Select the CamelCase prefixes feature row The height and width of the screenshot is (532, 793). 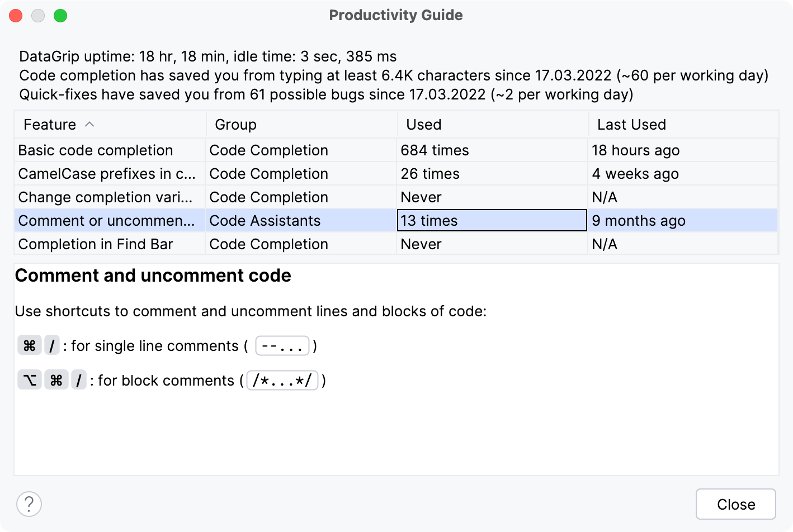pyautogui.click(x=106, y=173)
